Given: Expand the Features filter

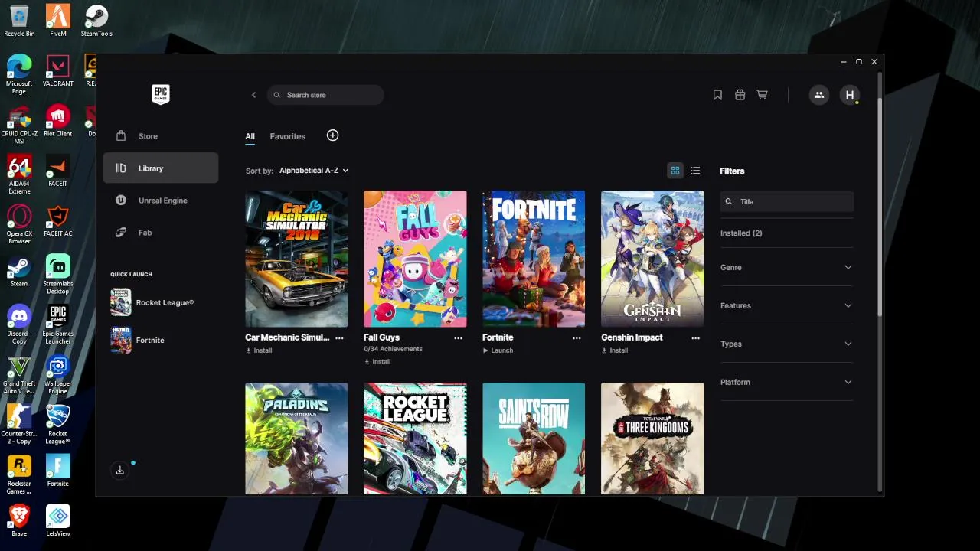Looking at the screenshot, I should point(786,305).
